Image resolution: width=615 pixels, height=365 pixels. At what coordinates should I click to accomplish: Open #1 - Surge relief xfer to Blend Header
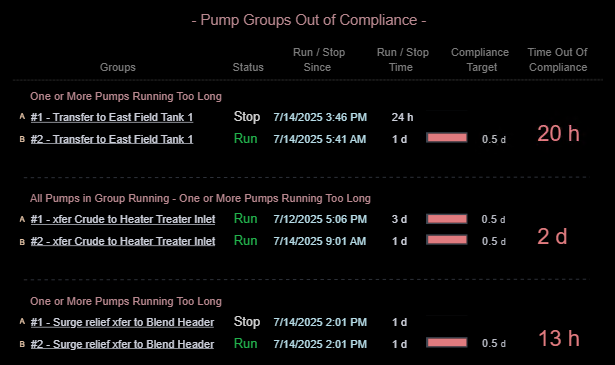(122, 322)
